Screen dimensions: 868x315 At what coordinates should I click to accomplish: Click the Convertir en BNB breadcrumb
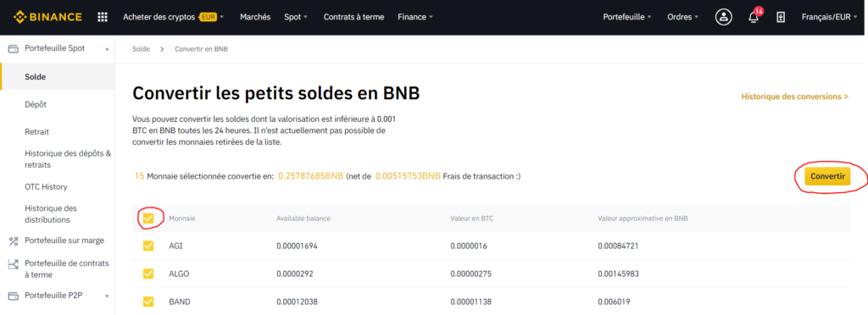[202, 49]
